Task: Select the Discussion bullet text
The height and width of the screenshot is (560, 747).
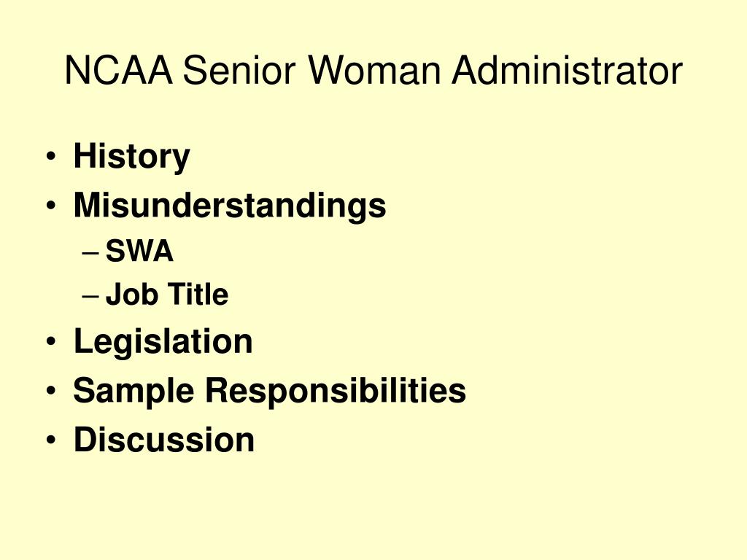Action: [x=164, y=439]
